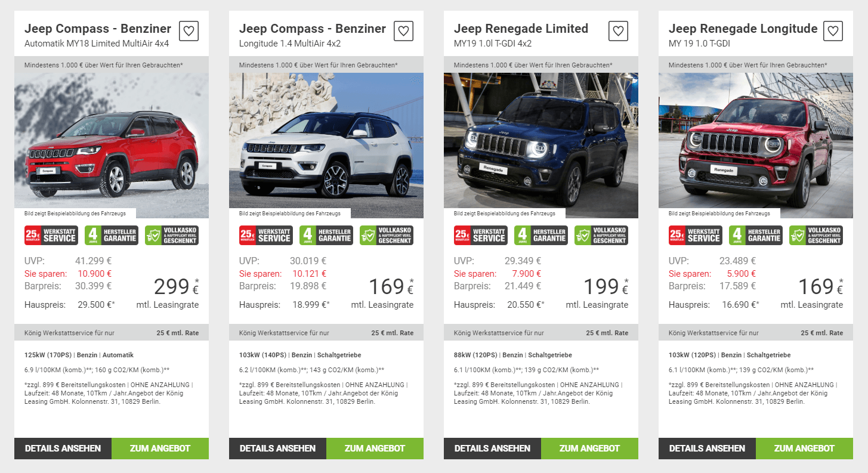Click Jeep Renegade Limited heading
This screenshot has height=473, width=868.
(521, 29)
